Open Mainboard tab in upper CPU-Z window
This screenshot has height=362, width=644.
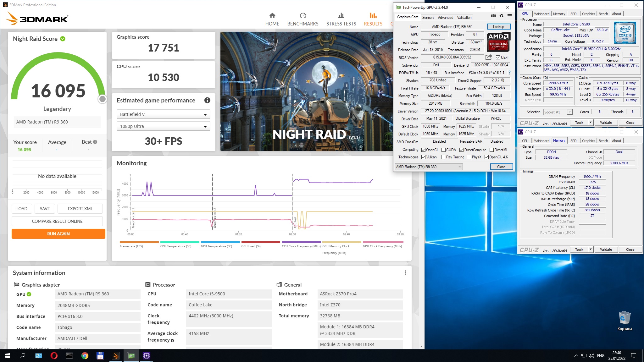coord(541,14)
